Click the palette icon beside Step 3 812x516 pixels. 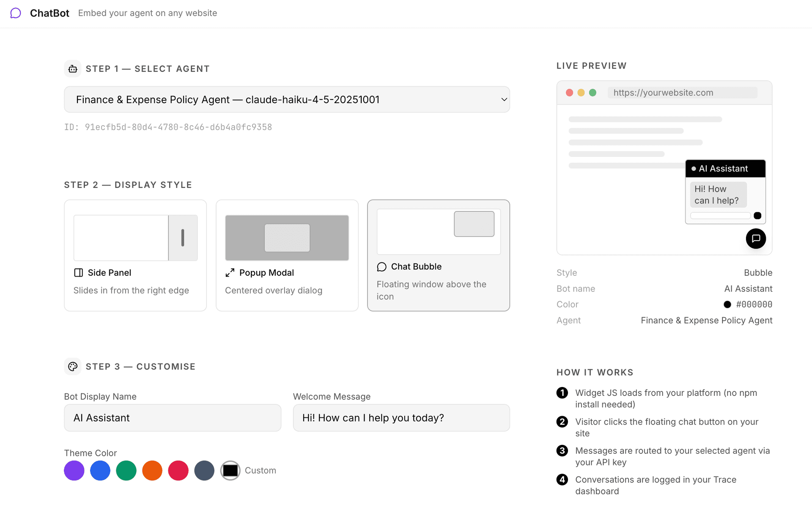click(73, 367)
